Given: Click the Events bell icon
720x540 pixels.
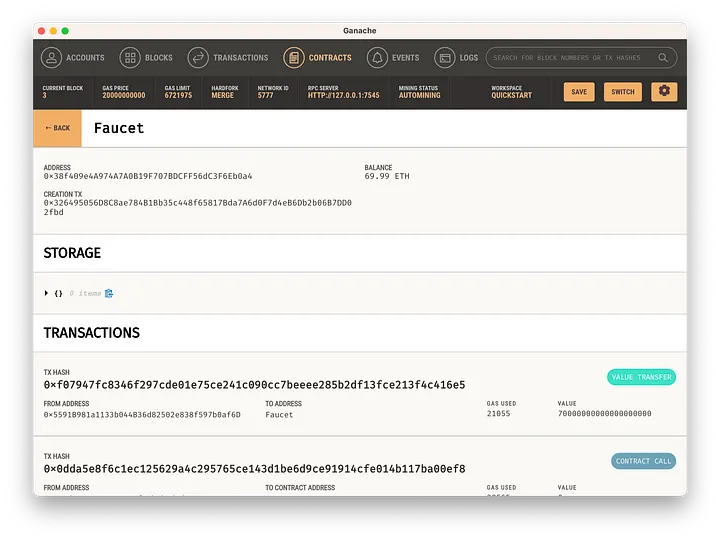Looking at the screenshot, I should point(377,58).
